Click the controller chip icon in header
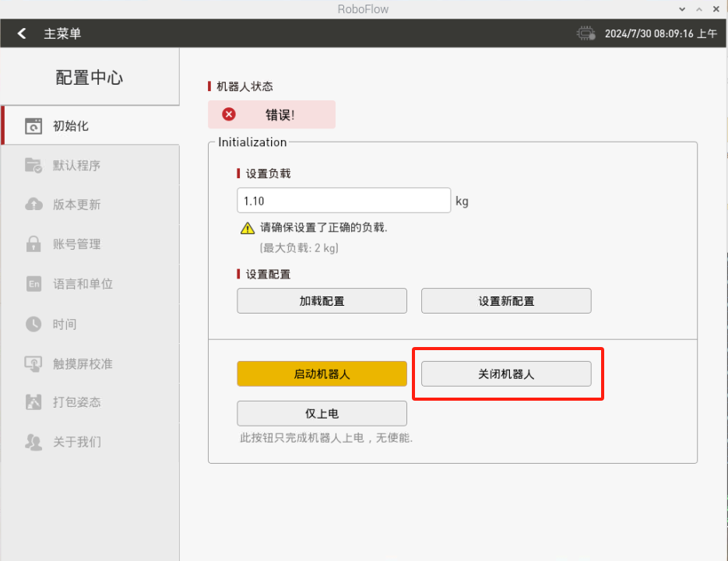The height and width of the screenshot is (561, 728). click(x=586, y=33)
